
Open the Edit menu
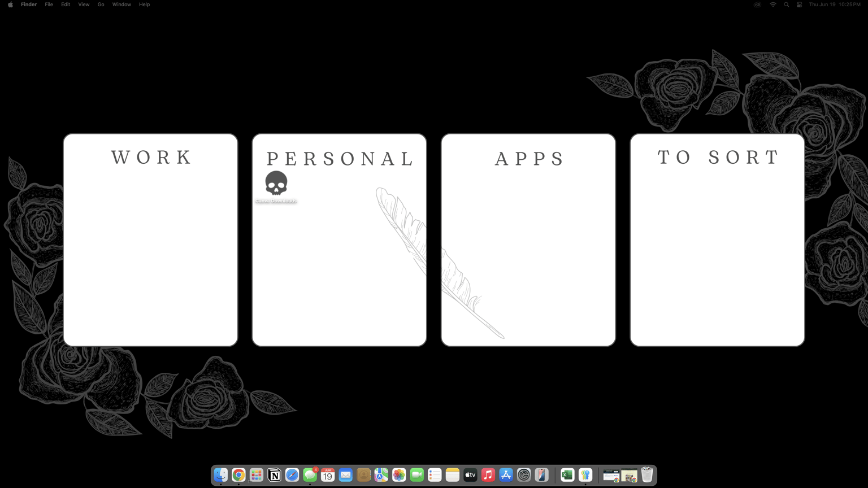(66, 5)
